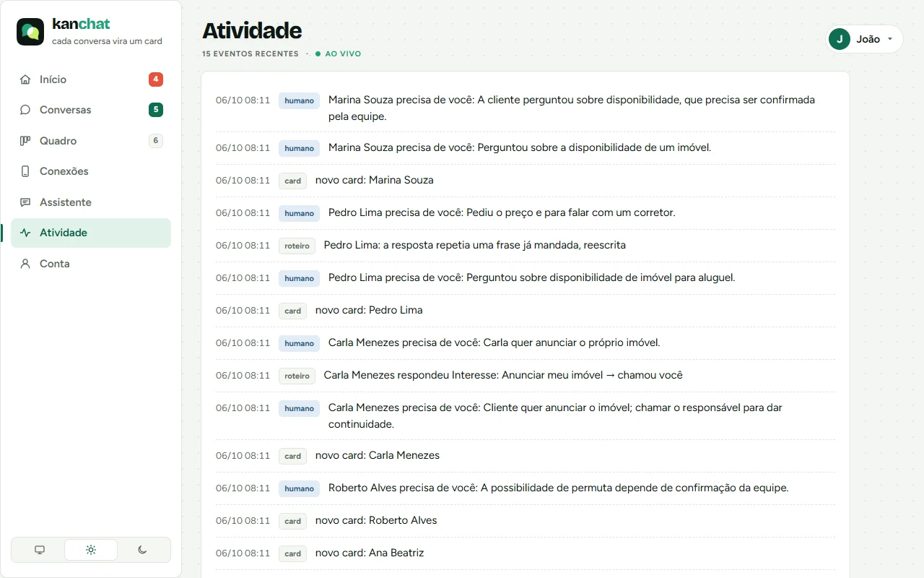Click 'Carla Menezes respondeu Interesse' event text

pos(503,375)
